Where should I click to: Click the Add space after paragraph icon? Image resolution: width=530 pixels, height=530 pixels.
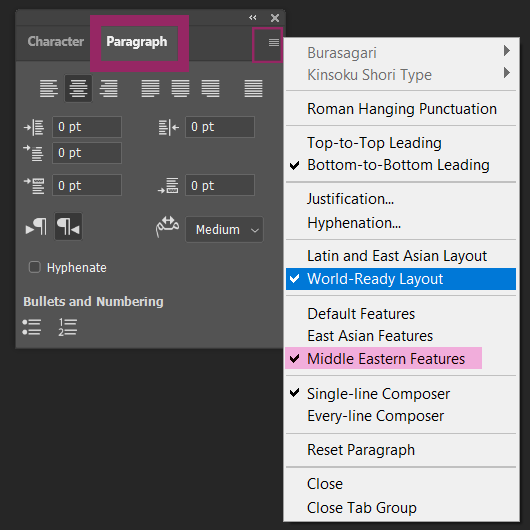click(168, 186)
